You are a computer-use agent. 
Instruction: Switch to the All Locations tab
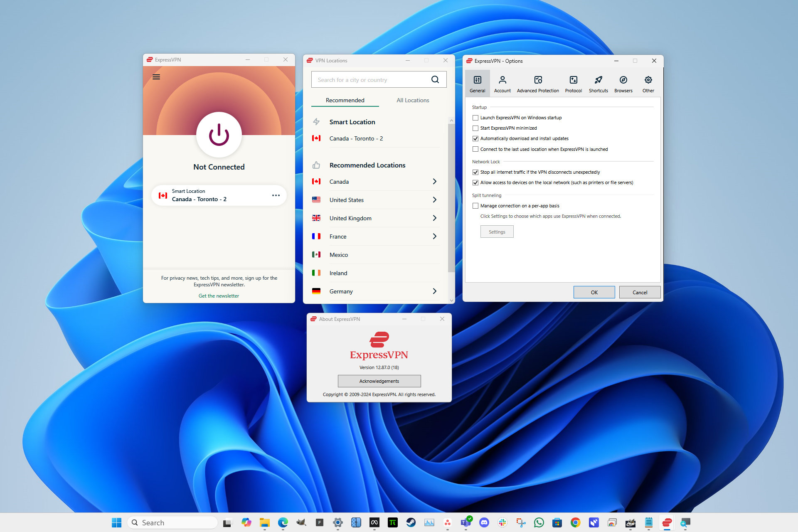point(413,100)
